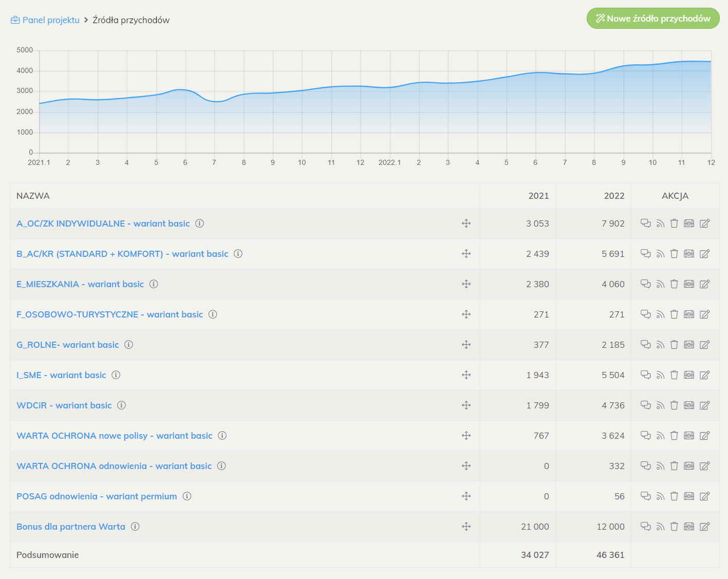
Task: Delete F_OSOBOWO-TURYSTYCZNE using trash icon
Action: pos(674,314)
